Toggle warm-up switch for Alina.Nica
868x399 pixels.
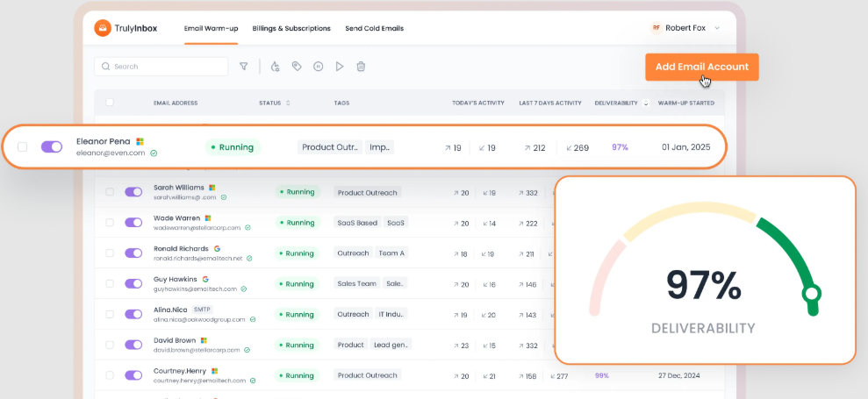tap(133, 314)
